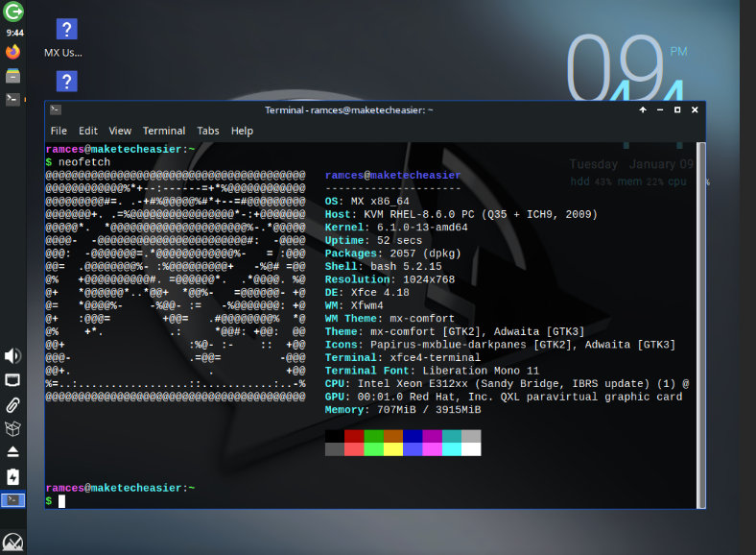756x555 pixels.
Task: Open the View menu
Action: click(120, 131)
